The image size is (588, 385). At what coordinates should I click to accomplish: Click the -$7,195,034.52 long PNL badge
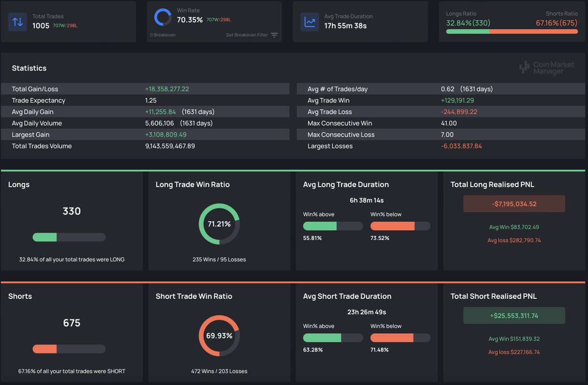pyautogui.click(x=514, y=204)
